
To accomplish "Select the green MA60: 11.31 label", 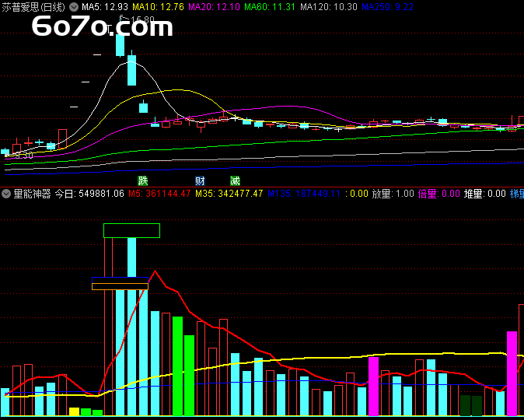I will [x=270, y=7].
